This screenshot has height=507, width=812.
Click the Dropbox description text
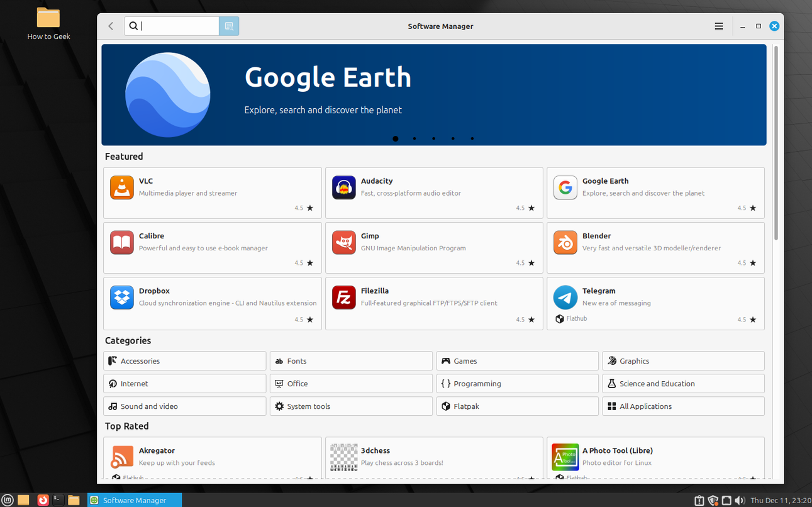(228, 303)
